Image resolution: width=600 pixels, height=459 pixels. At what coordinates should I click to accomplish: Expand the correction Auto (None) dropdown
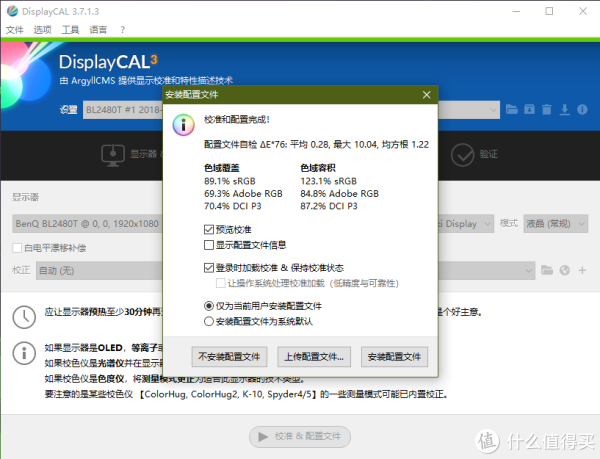point(528,271)
